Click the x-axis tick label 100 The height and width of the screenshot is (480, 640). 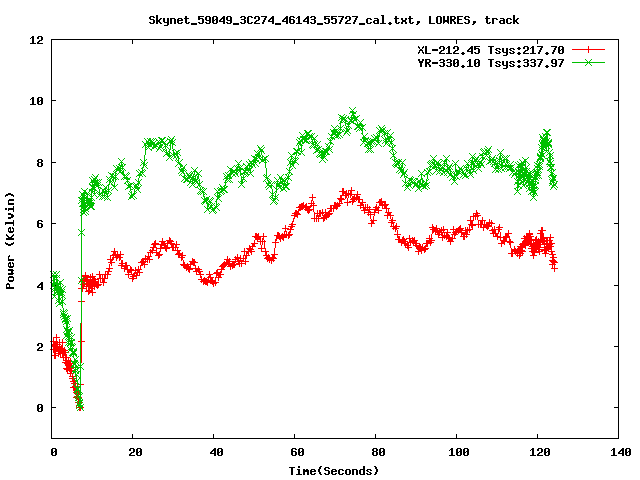tap(459, 452)
